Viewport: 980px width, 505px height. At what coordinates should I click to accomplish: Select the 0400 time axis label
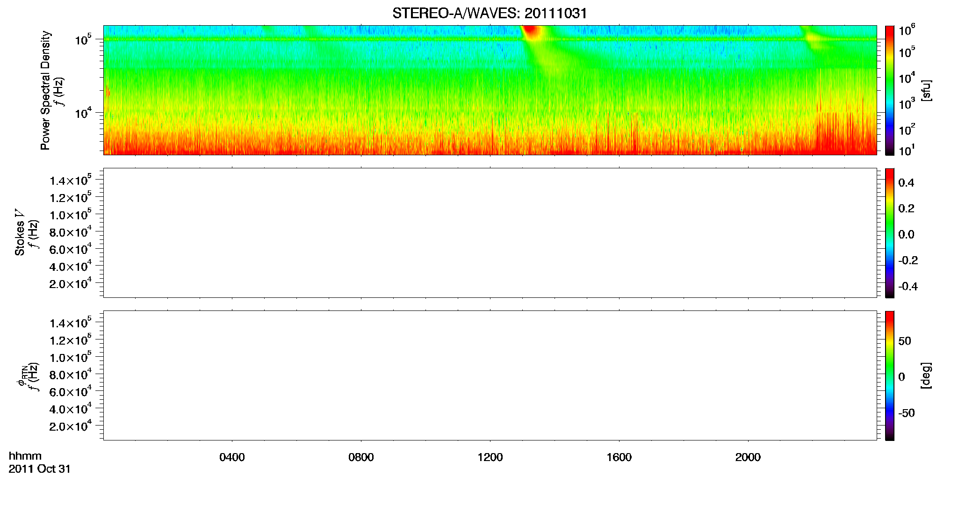(x=232, y=457)
